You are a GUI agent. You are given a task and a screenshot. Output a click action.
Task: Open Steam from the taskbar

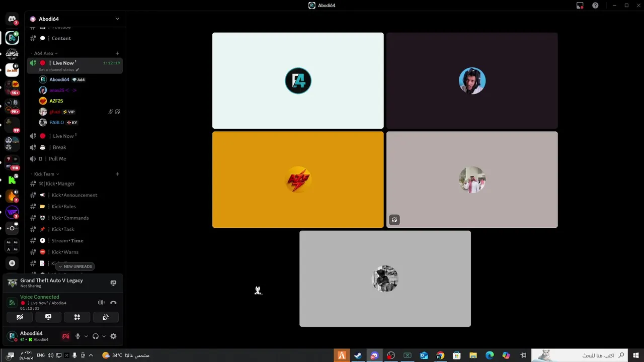(x=358, y=355)
